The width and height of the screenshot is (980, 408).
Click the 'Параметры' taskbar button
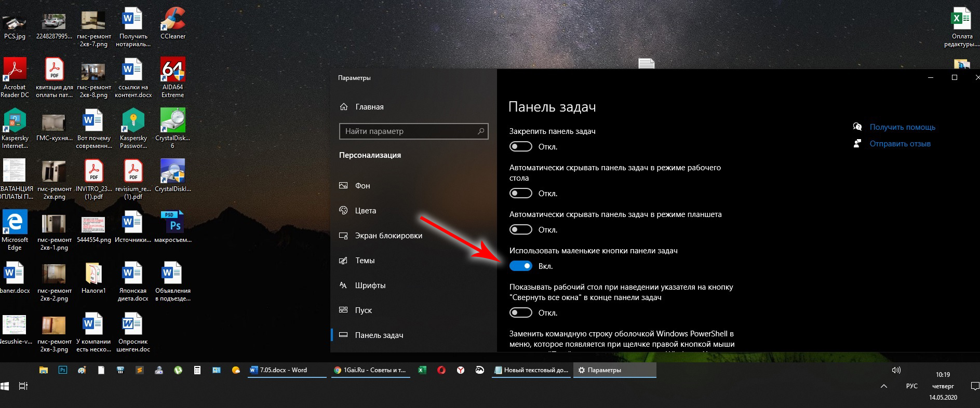(x=615, y=370)
